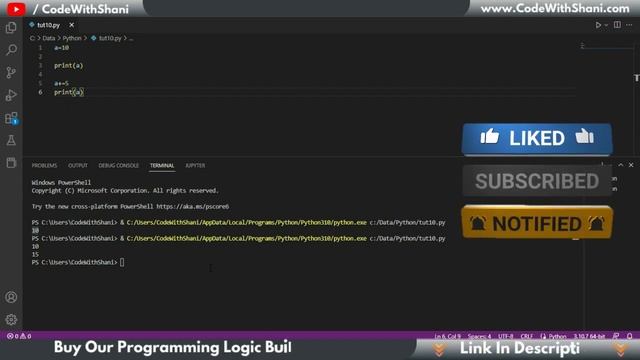The width and height of the screenshot is (640, 360).
Task: Click Ln 6, Col 9 status entry
Action: coord(447,336)
